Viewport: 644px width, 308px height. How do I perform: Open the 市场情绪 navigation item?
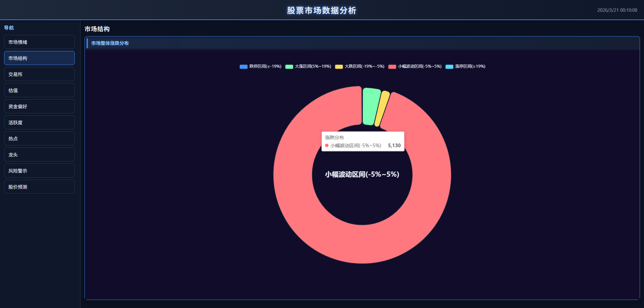[x=39, y=42]
